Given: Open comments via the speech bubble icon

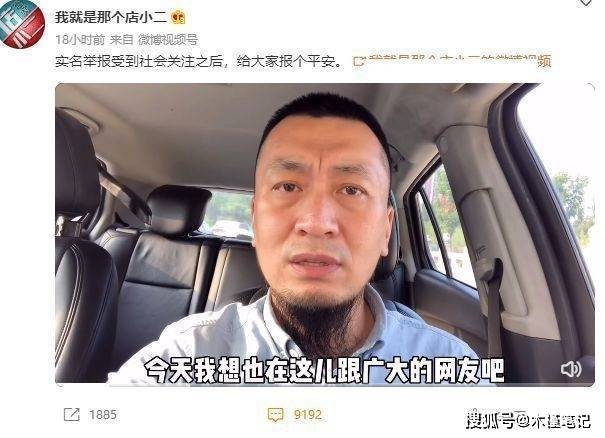Looking at the screenshot, I should pos(275,415).
